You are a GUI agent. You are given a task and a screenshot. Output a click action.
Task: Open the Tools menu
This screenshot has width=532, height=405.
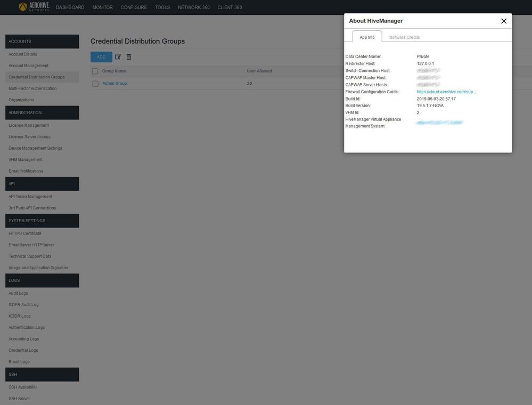click(x=162, y=7)
